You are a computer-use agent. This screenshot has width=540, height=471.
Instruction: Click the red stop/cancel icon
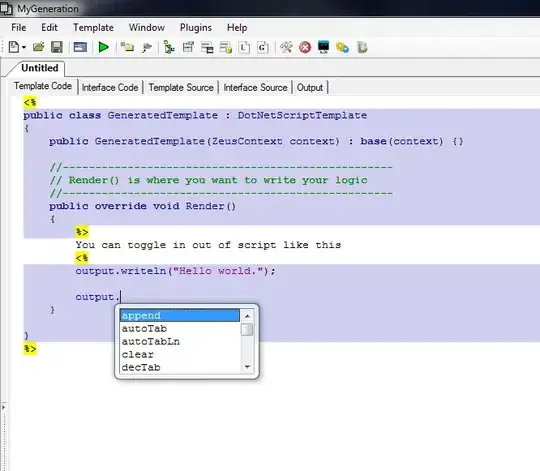(x=305, y=47)
